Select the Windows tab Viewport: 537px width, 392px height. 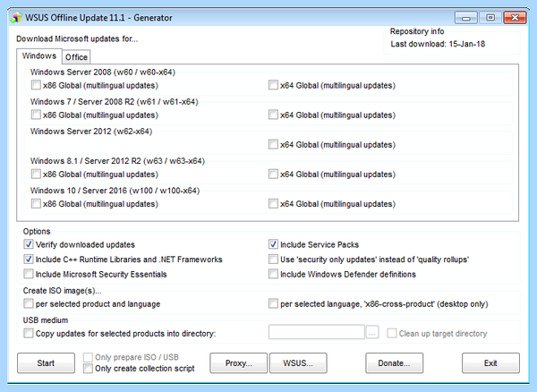tap(39, 55)
